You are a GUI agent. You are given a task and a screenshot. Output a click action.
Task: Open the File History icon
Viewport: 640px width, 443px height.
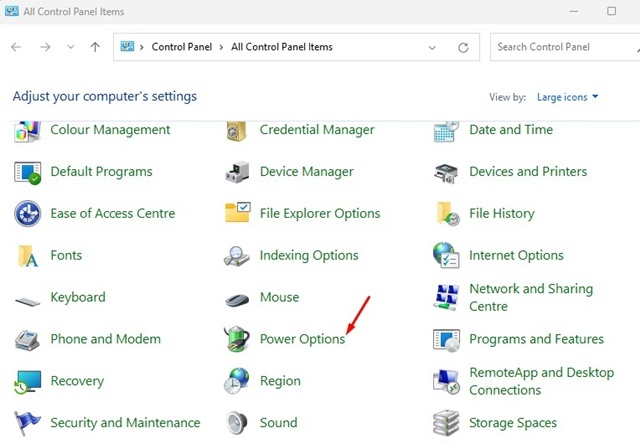point(448,214)
